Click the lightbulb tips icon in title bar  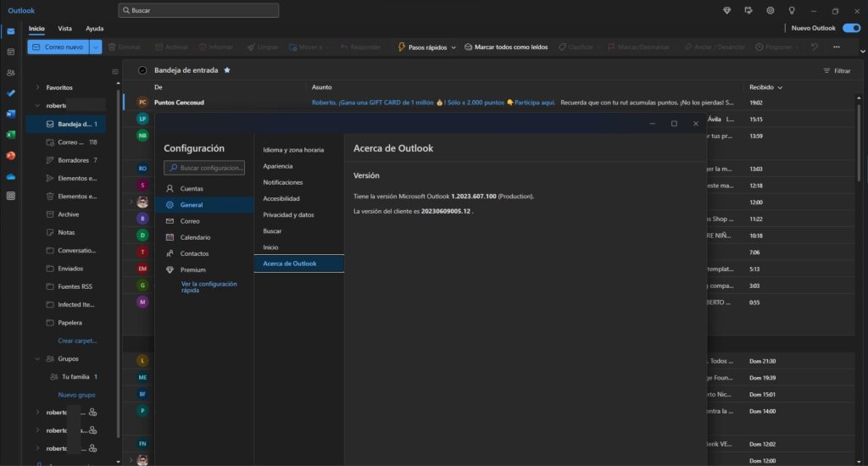792,10
